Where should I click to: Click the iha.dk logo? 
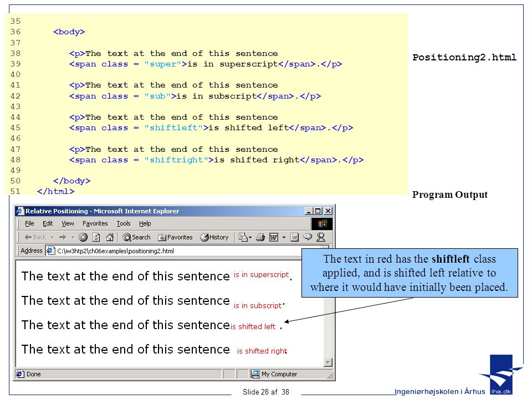501,375
